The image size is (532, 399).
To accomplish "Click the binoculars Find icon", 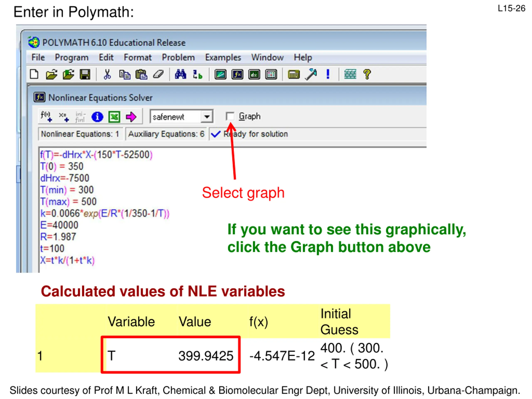I will (x=180, y=74).
